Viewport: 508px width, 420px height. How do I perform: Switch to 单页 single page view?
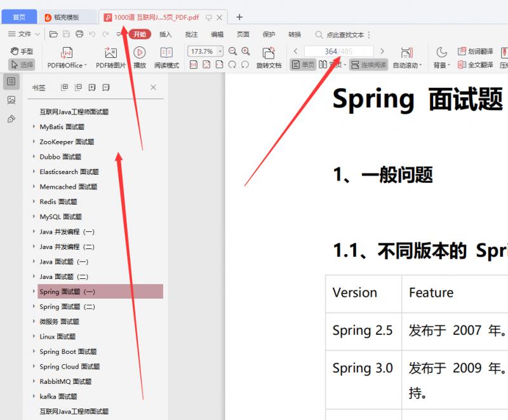303,64
